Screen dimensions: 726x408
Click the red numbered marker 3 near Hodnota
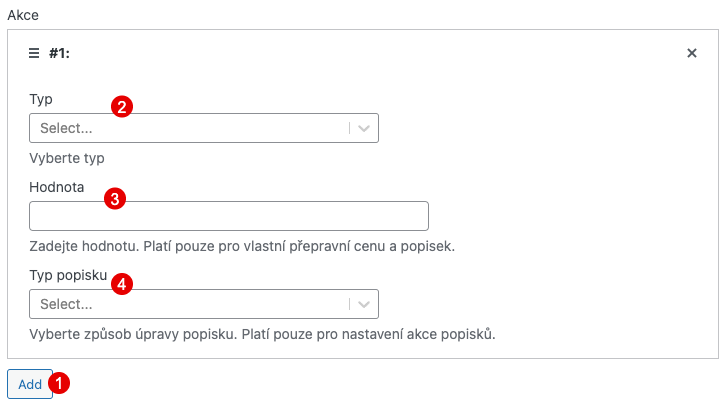tap(115, 199)
